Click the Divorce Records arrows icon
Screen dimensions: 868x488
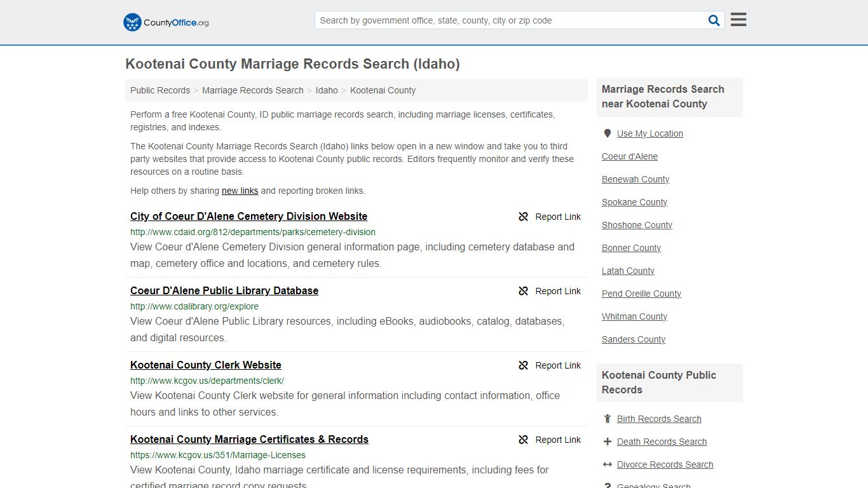(x=607, y=464)
